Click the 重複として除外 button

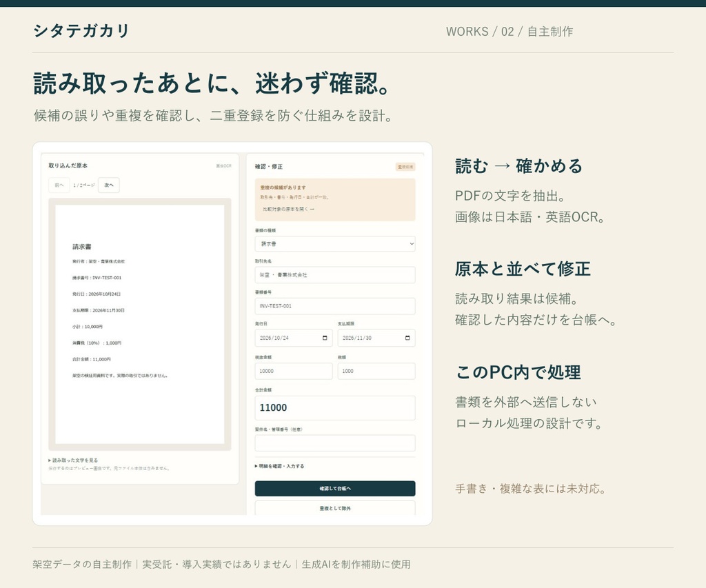pos(335,508)
